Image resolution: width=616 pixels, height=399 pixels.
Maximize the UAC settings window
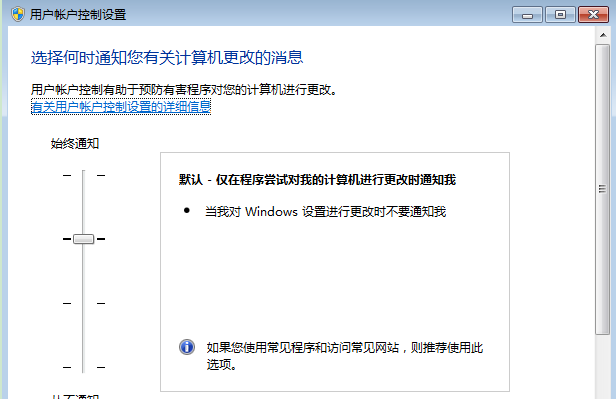tap(560, 15)
